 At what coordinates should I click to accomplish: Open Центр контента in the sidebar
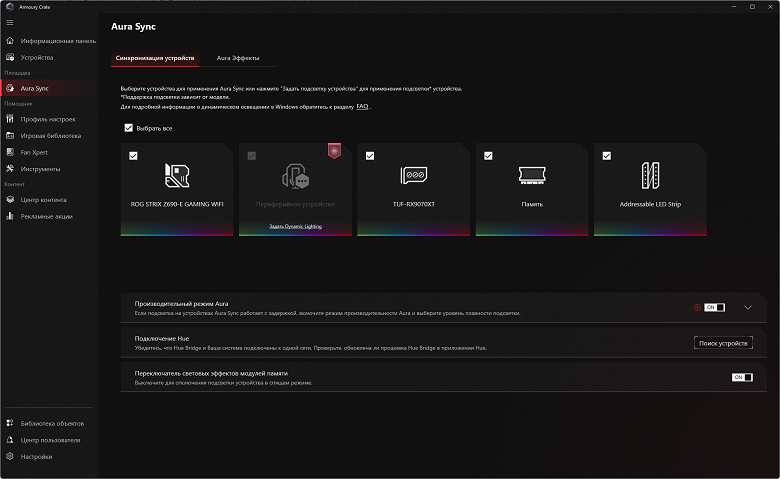click(x=43, y=199)
